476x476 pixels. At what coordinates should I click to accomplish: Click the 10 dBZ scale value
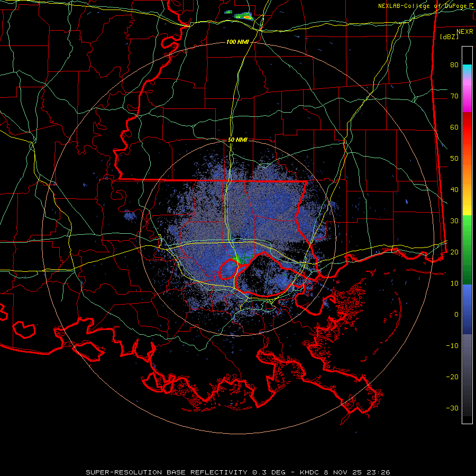pyautogui.click(x=454, y=283)
